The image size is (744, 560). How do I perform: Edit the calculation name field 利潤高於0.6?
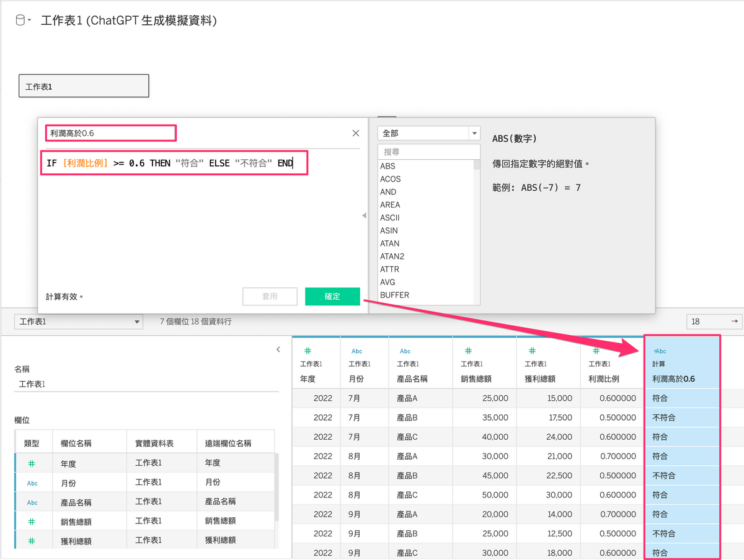(110, 133)
